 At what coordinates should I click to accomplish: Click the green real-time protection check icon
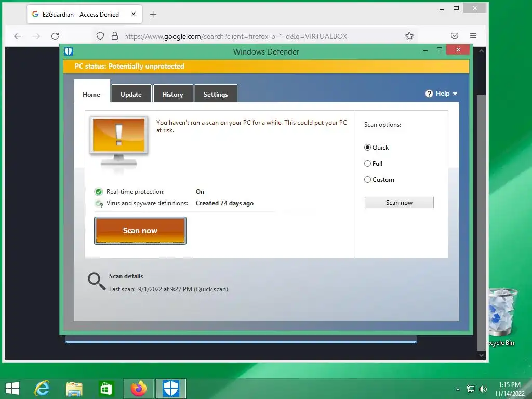pyautogui.click(x=98, y=192)
